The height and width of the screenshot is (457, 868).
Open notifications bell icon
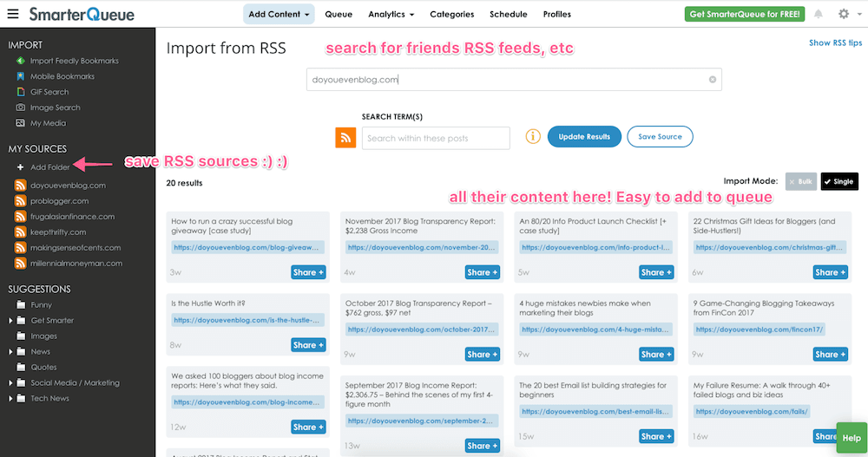point(819,14)
